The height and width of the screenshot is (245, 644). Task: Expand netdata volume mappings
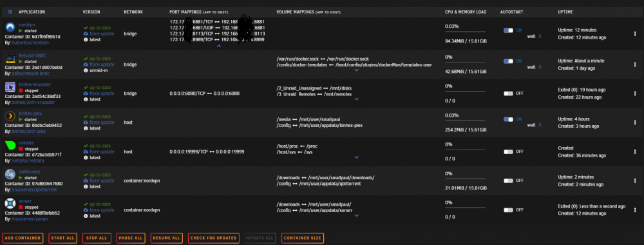click(x=357, y=157)
